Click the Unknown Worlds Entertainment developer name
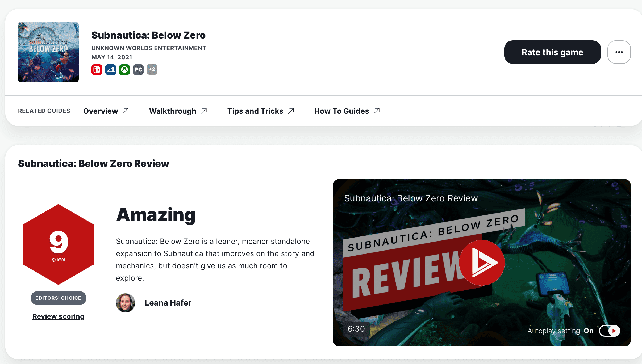Image resolution: width=642 pixels, height=364 pixels. (x=149, y=48)
